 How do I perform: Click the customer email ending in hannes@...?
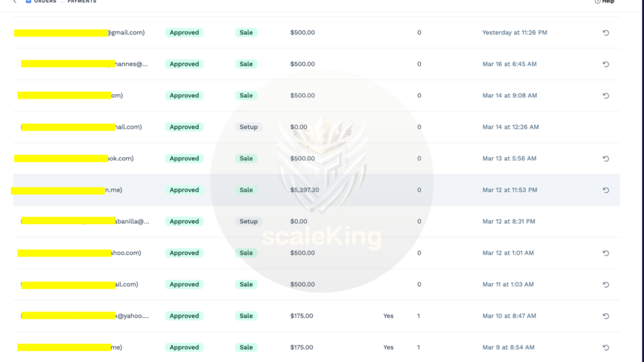(84, 64)
